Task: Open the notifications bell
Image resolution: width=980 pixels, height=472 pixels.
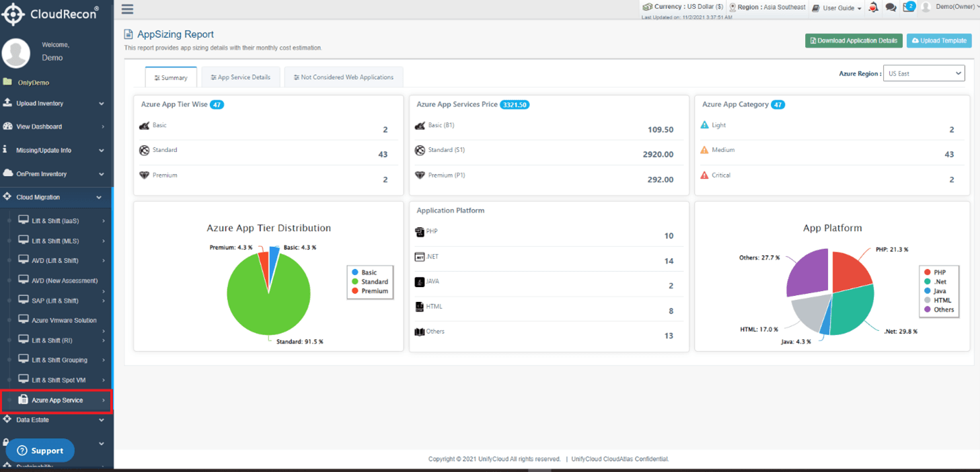Action: 873,7
